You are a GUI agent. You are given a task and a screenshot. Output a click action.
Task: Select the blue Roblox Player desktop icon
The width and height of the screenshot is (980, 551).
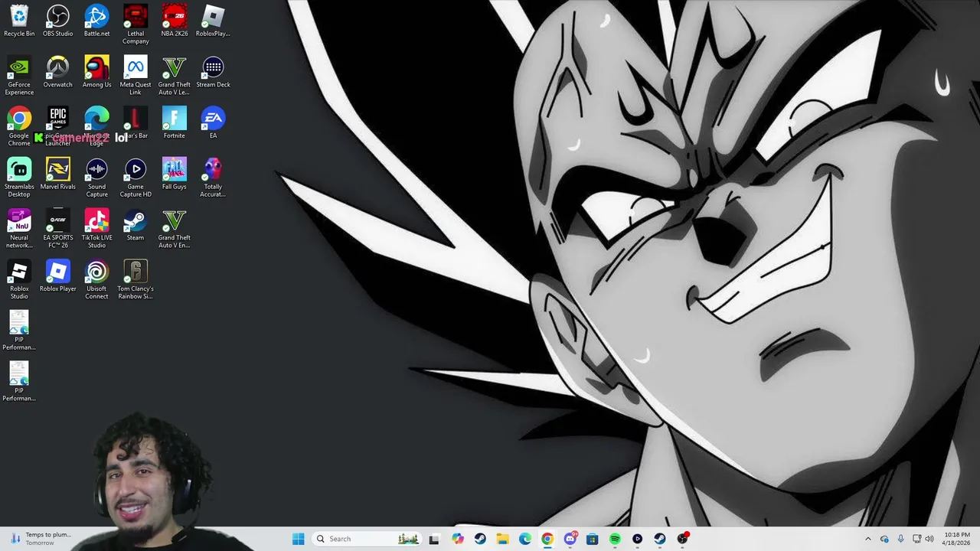click(x=58, y=275)
